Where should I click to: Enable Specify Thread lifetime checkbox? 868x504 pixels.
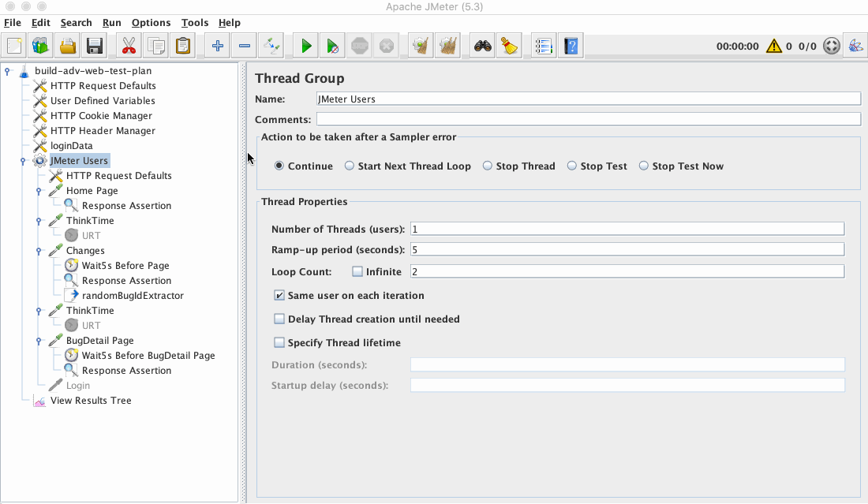279,343
